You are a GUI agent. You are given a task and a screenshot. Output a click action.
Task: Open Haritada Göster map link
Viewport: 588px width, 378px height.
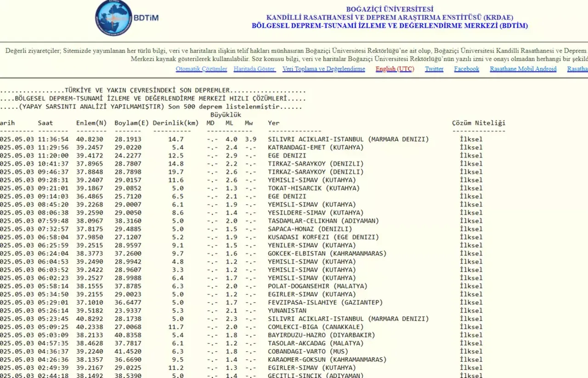point(254,69)
